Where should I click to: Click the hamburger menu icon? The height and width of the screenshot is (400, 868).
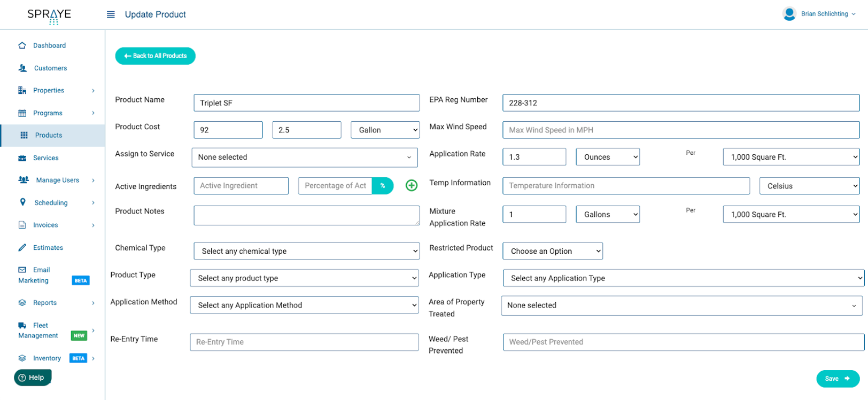[x=111, y=14]
